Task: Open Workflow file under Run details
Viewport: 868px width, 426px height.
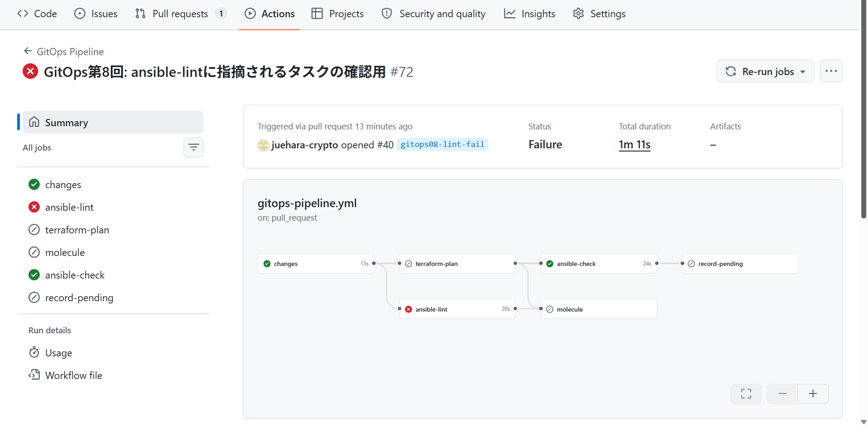Action: coord(113,375)
